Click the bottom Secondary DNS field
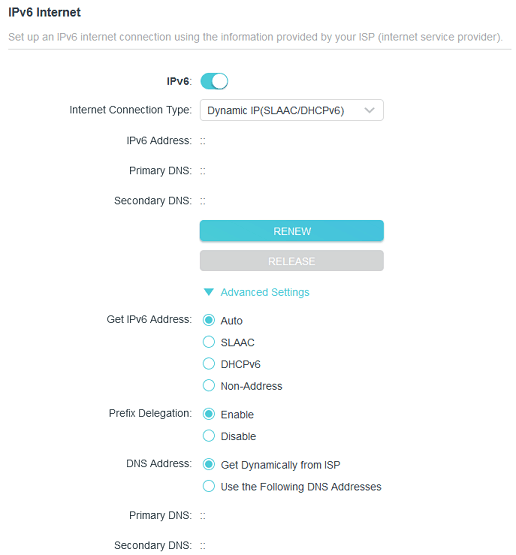This screenshot has height=555, width=516. click(x=202, y=546)
